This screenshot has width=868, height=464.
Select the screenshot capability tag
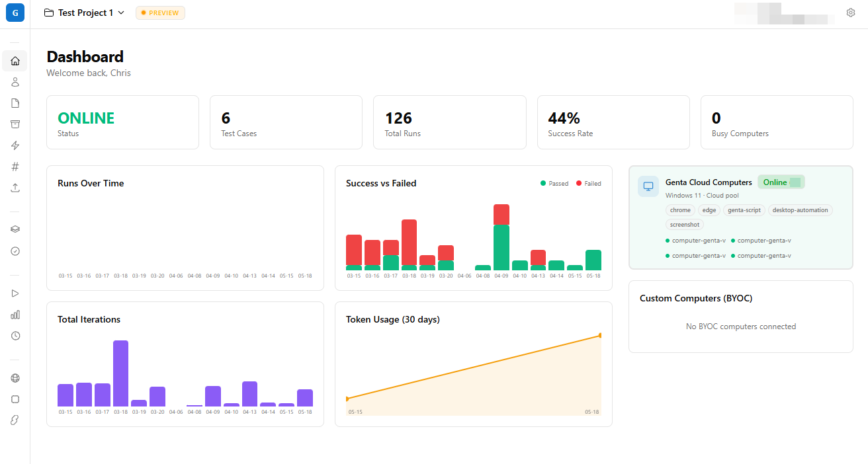pyautogui.click(x=685, y=225)
